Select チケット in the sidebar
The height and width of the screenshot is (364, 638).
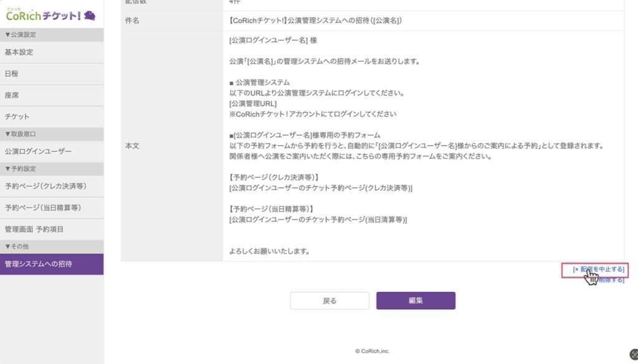click(x=17, y=117)
